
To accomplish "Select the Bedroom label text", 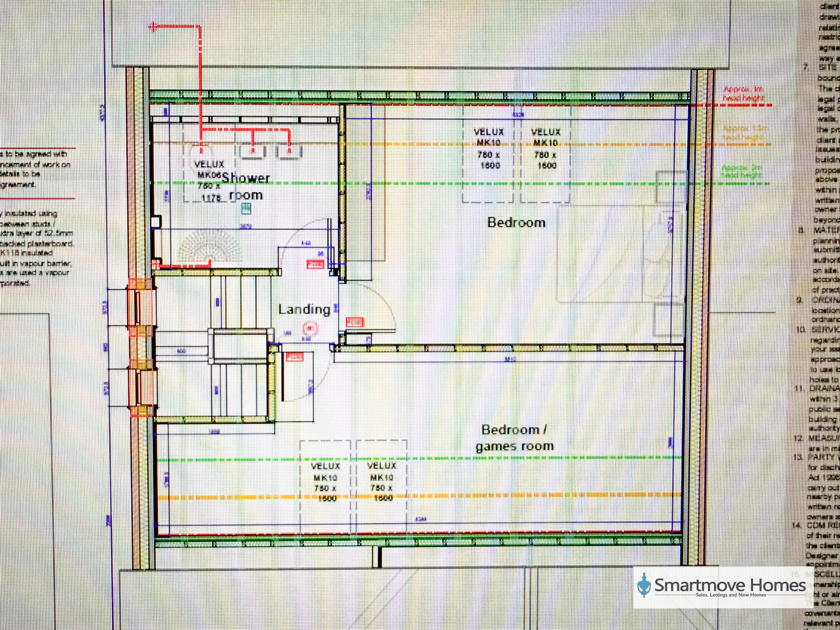I will [x=516, y=223].
